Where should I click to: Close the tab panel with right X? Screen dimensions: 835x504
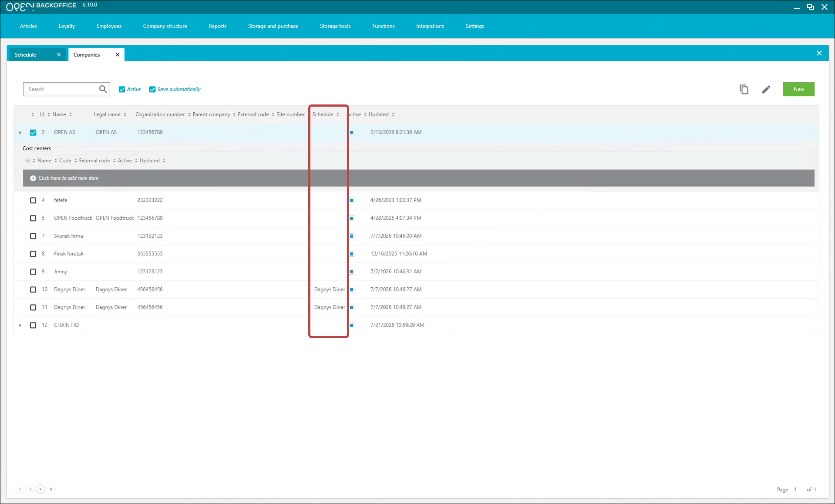819,53
